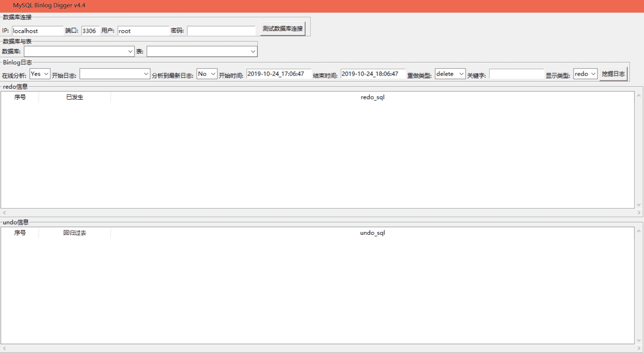Click redo panel vertical scrollbar down arrow

pos(639,205)
